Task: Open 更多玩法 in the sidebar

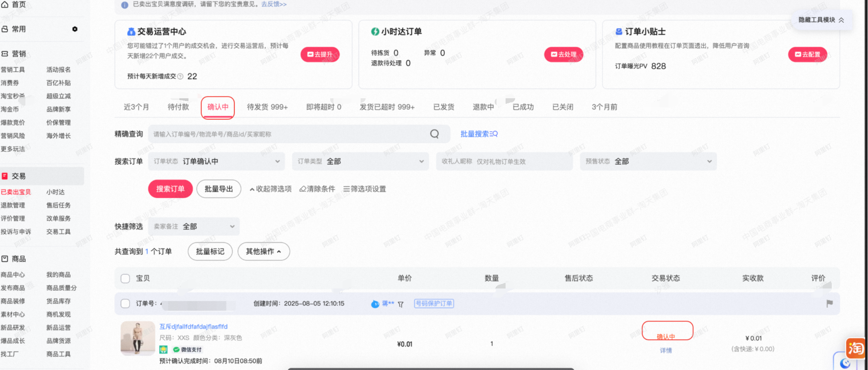Action: tap(13, 149)
